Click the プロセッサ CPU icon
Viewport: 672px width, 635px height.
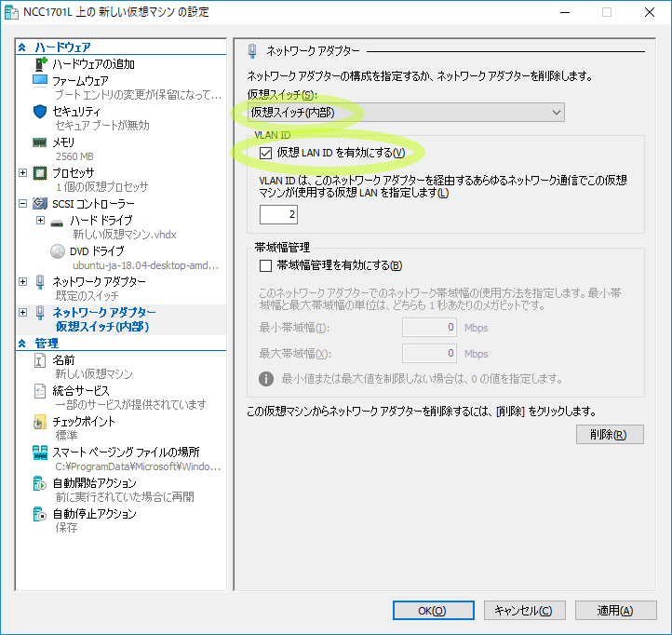click(40, 173)
